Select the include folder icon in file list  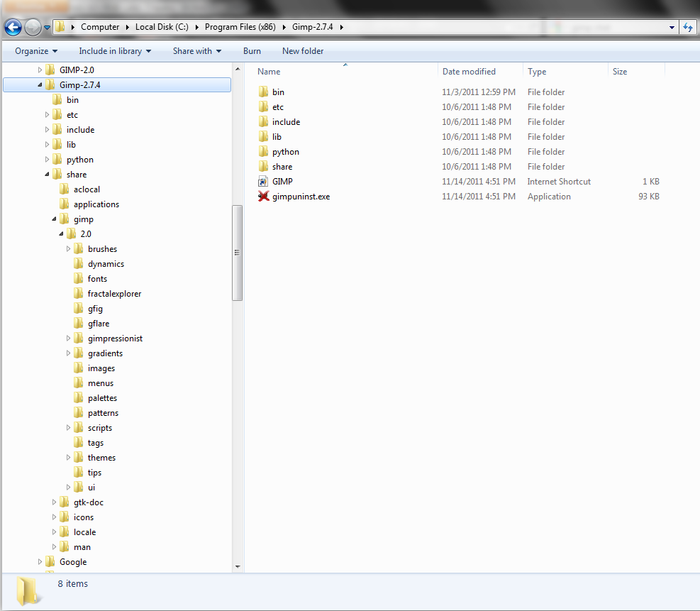tap(263, 122)
